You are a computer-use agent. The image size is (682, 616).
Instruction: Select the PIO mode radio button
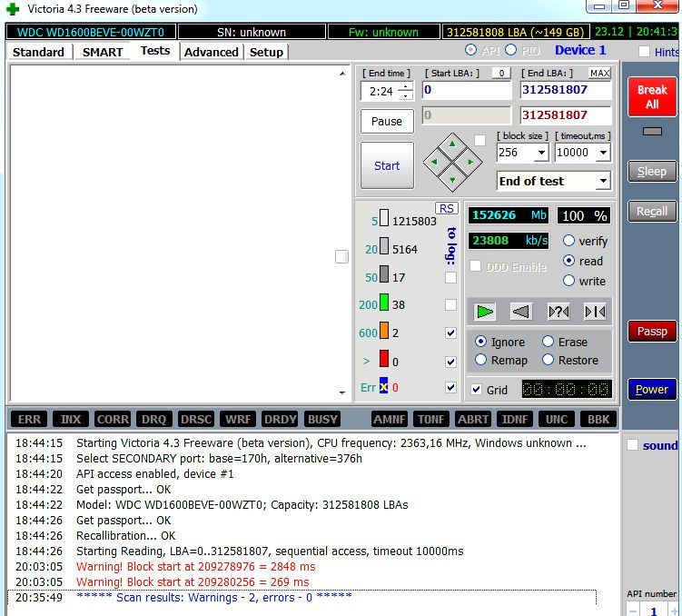click(x=510, y=50)
